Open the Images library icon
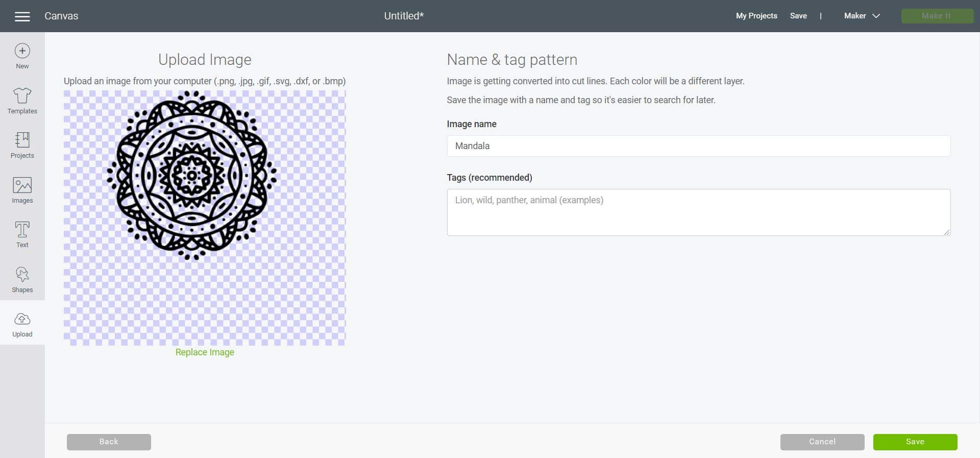980x458 pixels. pos(22,185)
